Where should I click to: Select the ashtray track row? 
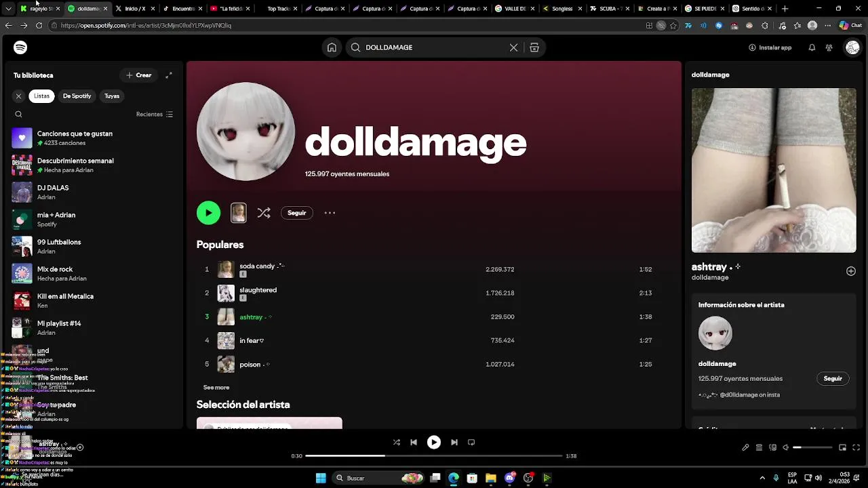tap(433, 317)
